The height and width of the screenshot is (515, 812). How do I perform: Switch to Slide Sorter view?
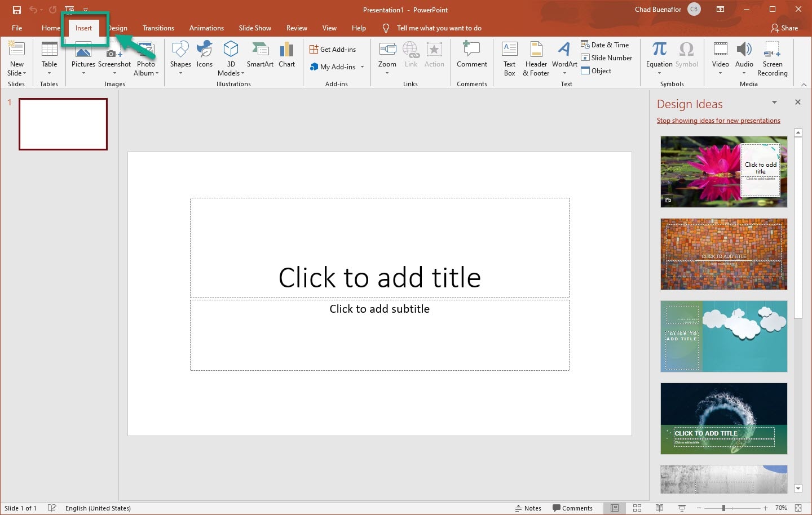637,508
